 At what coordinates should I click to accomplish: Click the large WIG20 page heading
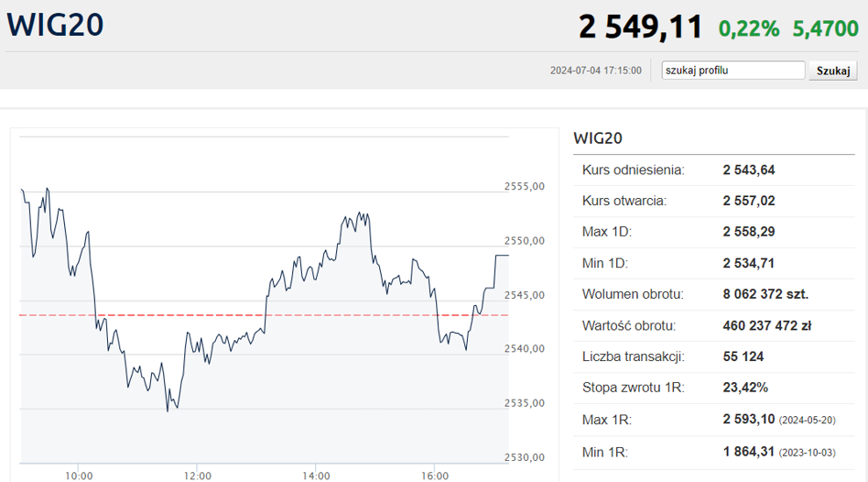click(x=55, y=25)
